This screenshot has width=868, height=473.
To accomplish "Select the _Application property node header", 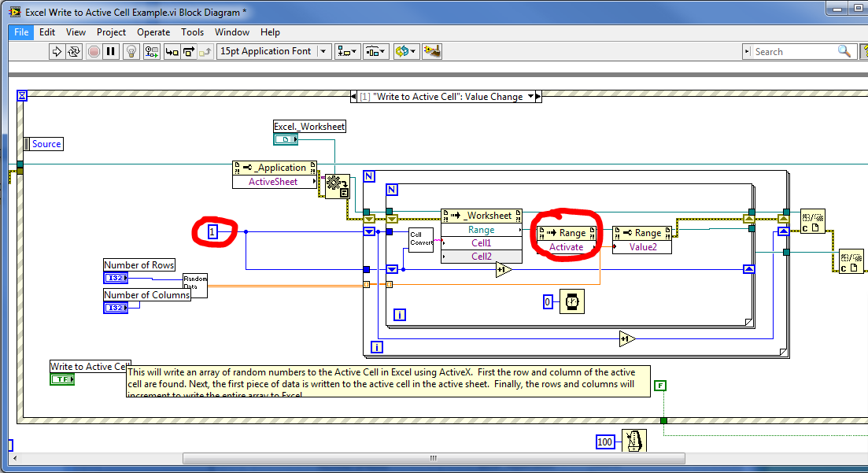I will pos(275,168).
